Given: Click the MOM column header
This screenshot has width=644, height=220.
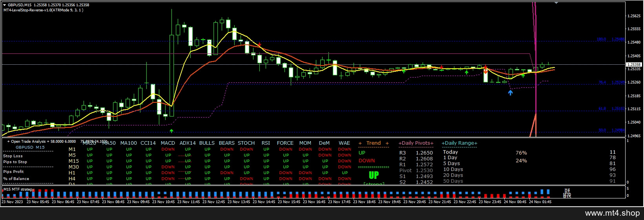Looking at the screenshot, I should [305, 143].
